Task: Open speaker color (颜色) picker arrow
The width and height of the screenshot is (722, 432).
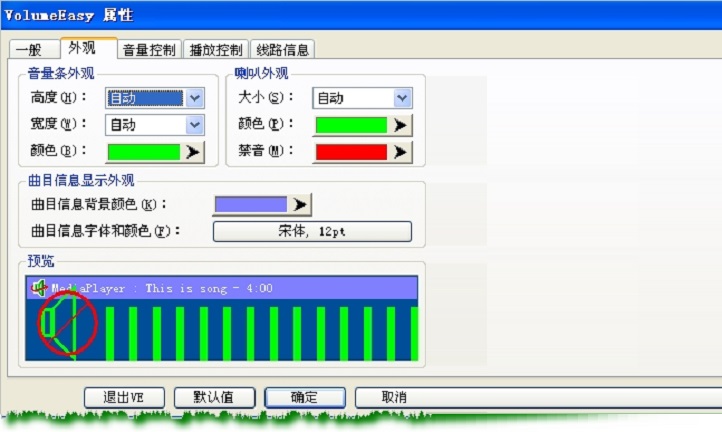Action: click(400, 125)
